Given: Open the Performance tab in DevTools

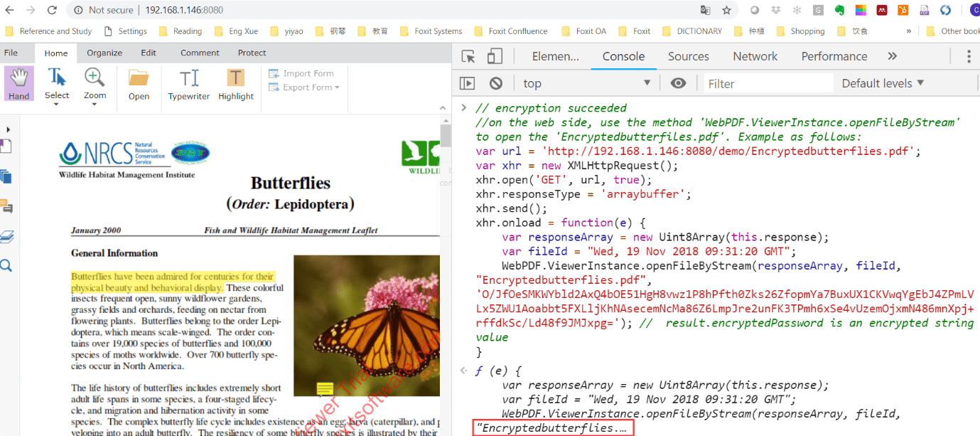Looking at the screenshot, I should (834, 56).
